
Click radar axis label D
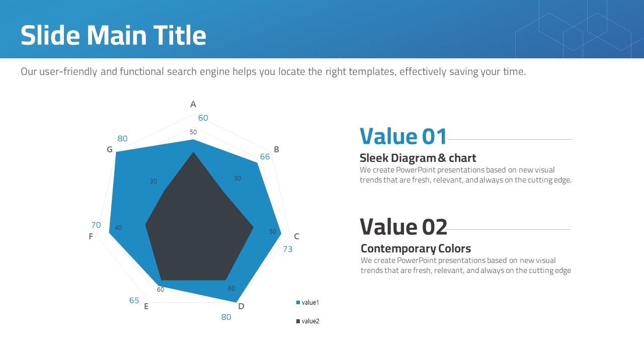(x=241, y=306)
